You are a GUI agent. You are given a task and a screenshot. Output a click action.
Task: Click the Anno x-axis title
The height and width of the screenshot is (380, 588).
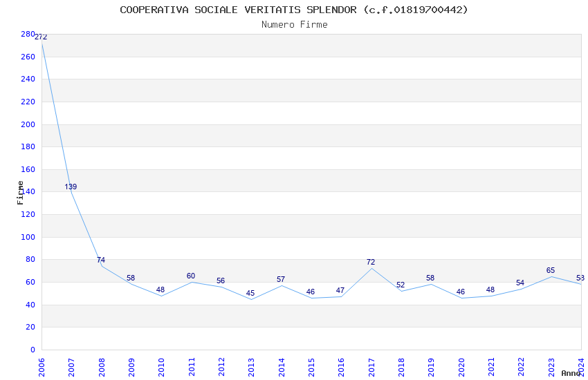571,374
